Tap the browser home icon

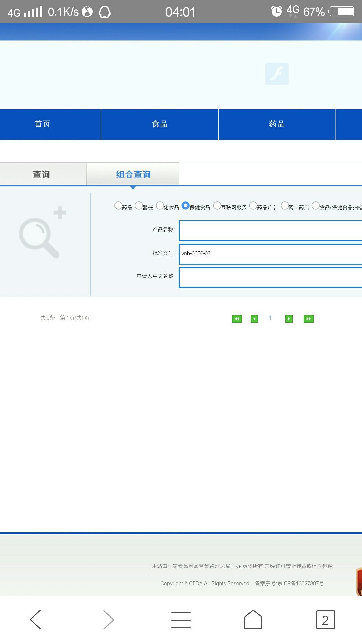pyautogui.click(x=253, y=620)
